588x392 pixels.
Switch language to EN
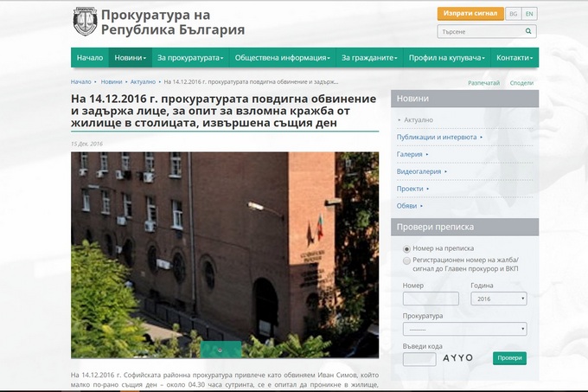pyautogui.click(x=529, y=14)
